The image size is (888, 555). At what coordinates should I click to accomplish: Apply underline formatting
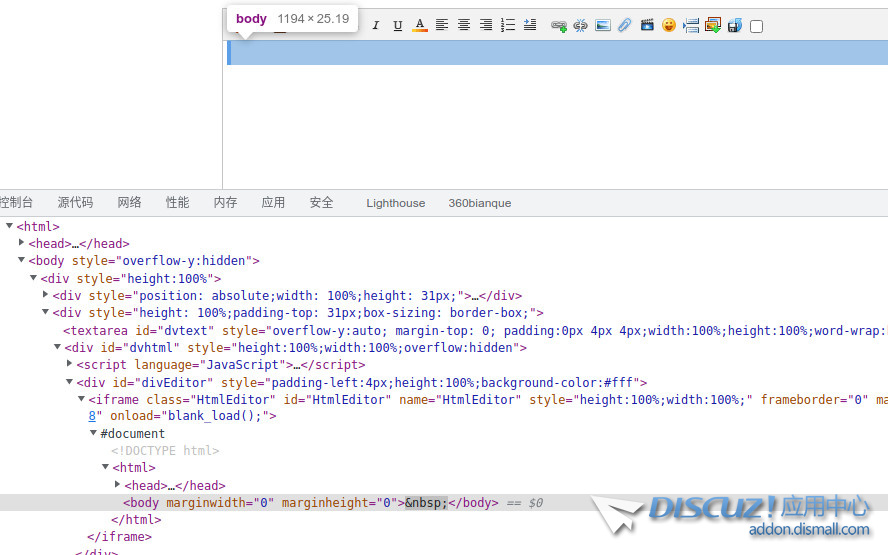pos(398,26)
